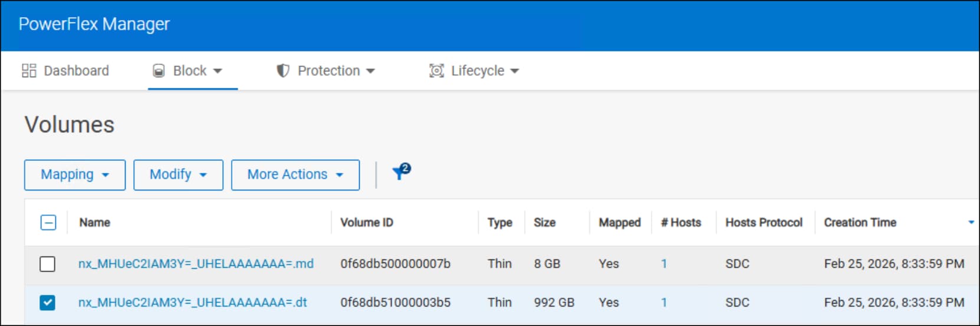Click creation time in the 8 GB row
The height and width of the screenshot is (326, 980).
(895, 264)
